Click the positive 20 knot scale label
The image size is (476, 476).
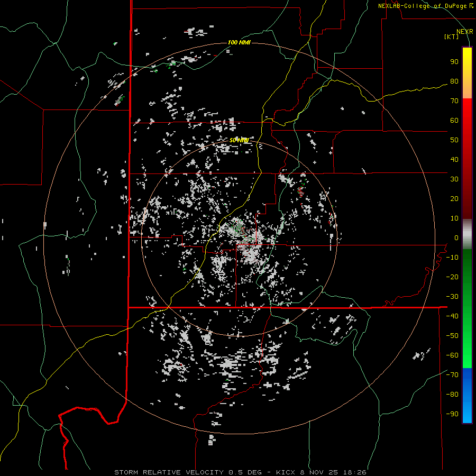tap(454, 198)
